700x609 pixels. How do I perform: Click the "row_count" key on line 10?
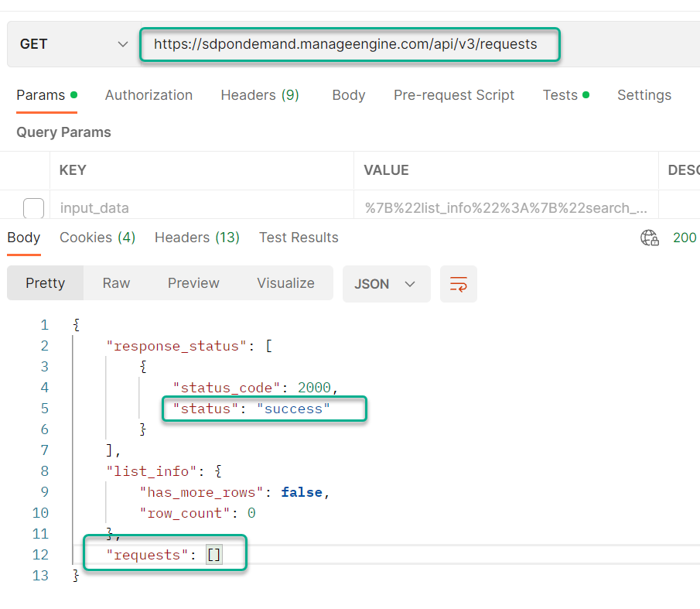[185, 513]
